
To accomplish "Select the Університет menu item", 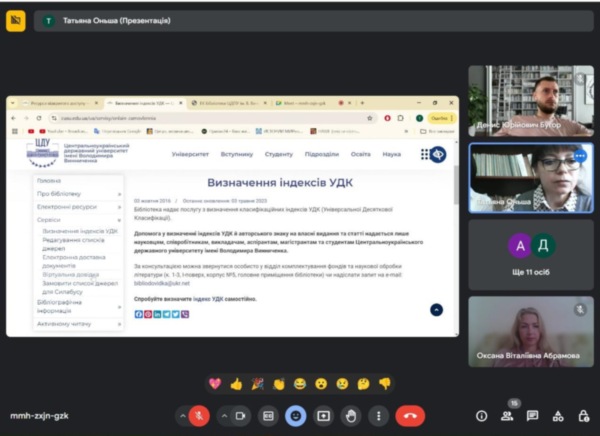I will click(x=189, y=154).
